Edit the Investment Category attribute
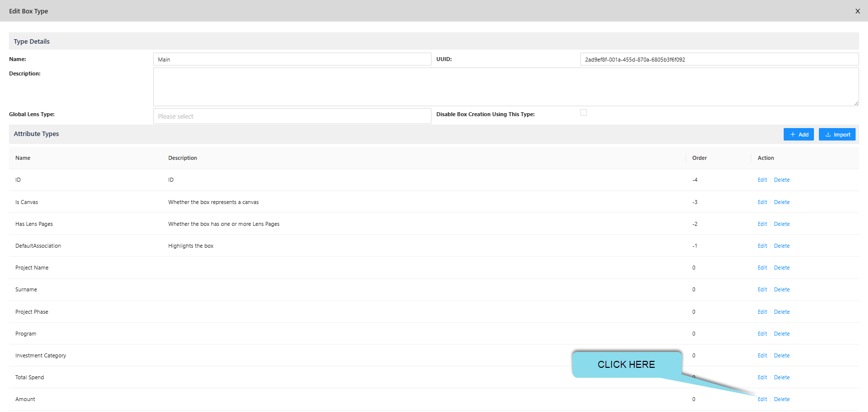Image resolution: width=868 pixels, height=412 pixels. coord(762,355)
